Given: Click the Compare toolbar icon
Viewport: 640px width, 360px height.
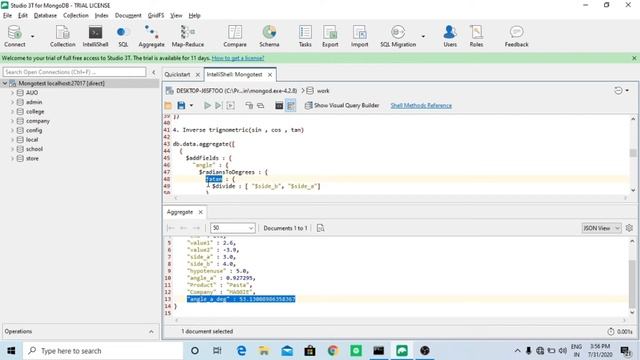Looking at the screenshot, I should [x=235, y=36].
